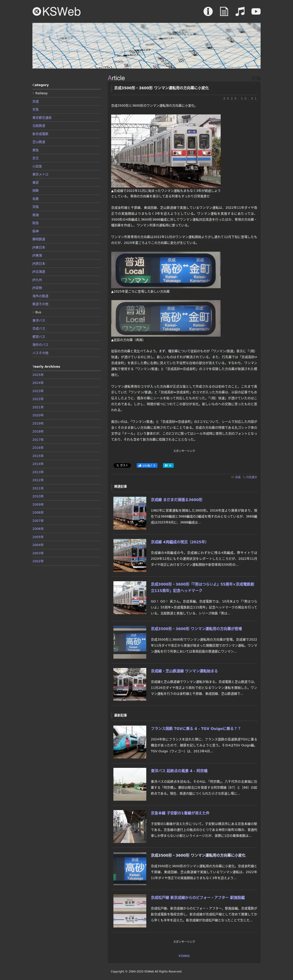Open the new 2025 destination sign photo
This screenshot has width=293, height=980.
[166, 270]
